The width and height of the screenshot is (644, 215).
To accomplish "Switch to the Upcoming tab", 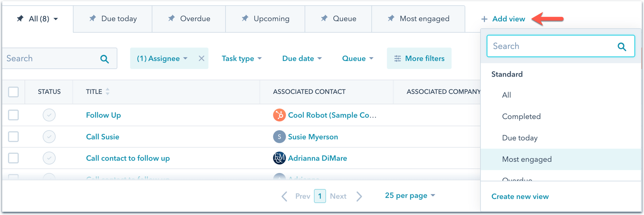I will pyautogui.click(x=266, y=19).
